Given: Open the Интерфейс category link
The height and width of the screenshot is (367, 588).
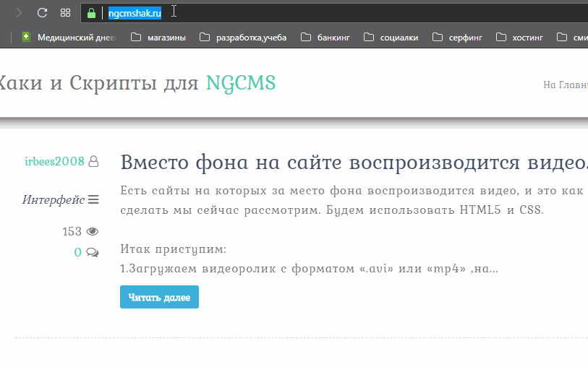Looking at the screenshot, I should coord(54,199).
